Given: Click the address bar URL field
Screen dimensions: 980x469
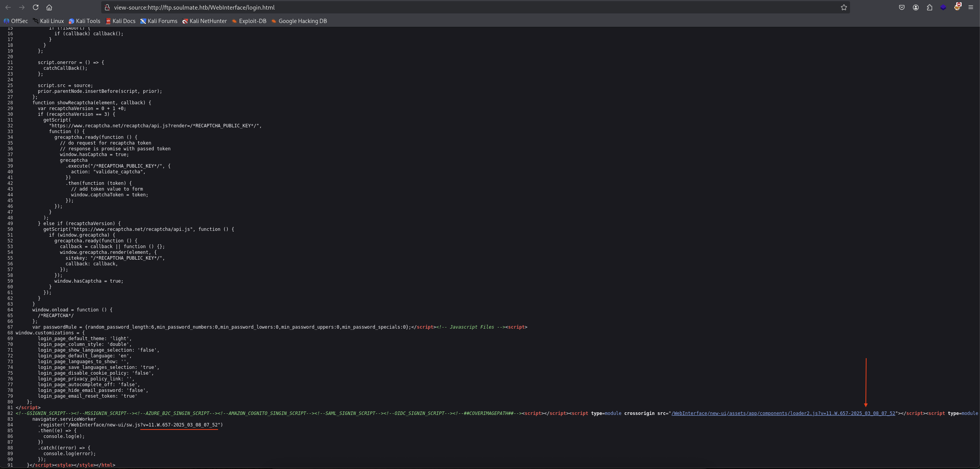Looking at the screenshot, I should 475,7.
